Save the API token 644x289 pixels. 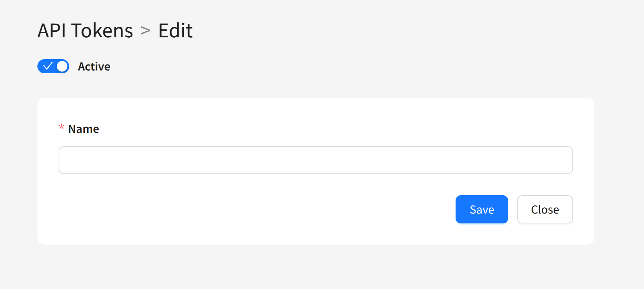pos(482,209)
